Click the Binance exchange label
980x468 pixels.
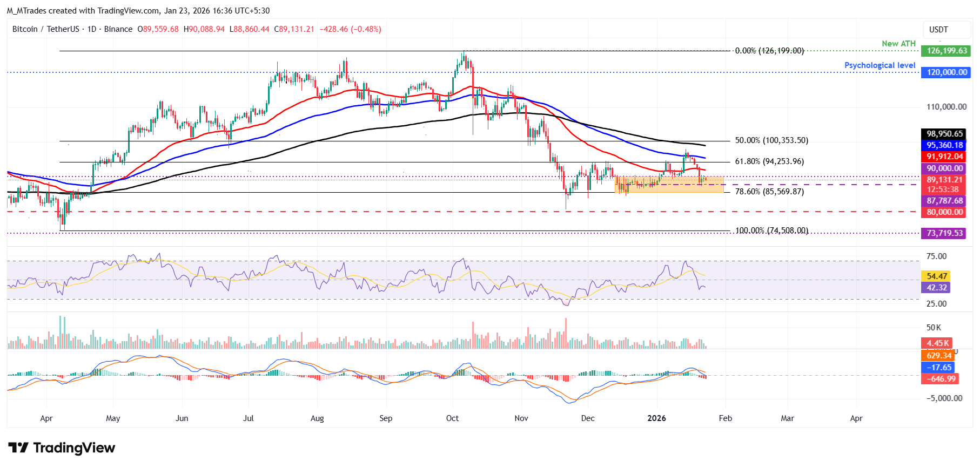(x=118, y=29)
